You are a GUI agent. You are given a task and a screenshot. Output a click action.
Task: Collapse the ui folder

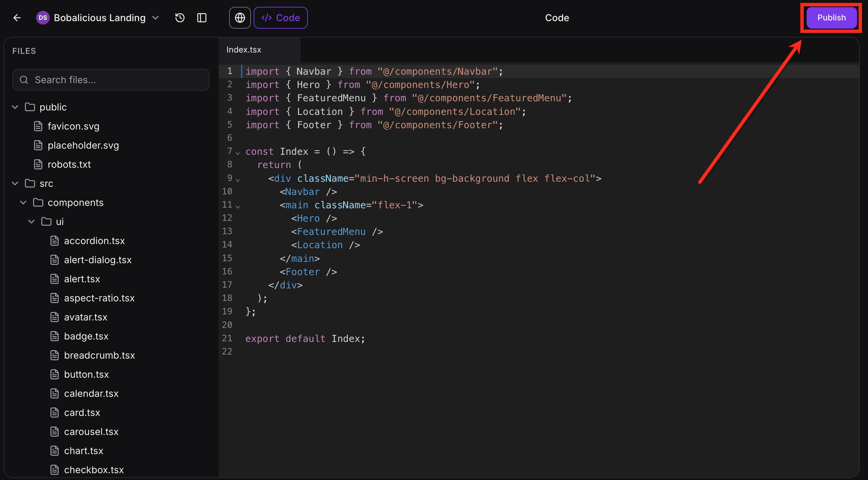pos(31,222)
